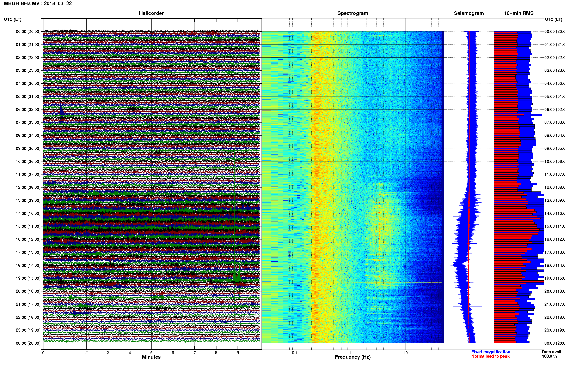Click the Helicorder time label 13:00 (09:00)
Viewport: 588px width, 368px height.
[28, 200]
